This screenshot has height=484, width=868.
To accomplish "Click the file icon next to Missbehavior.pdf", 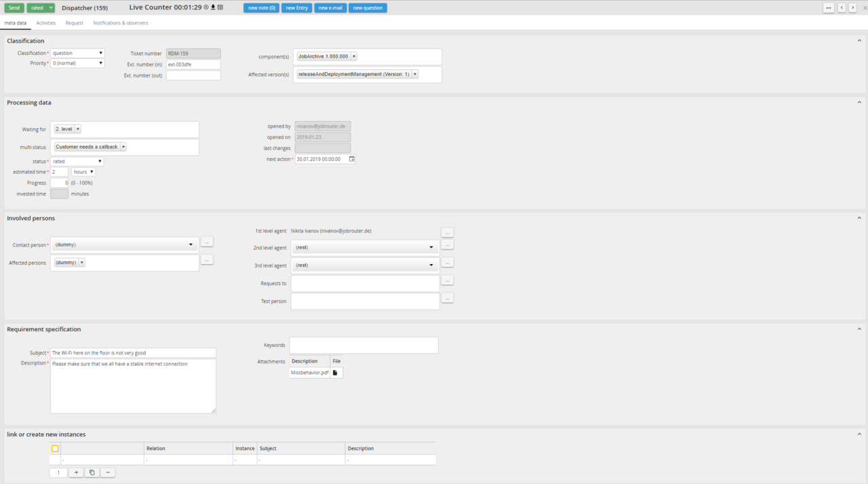I will coord(336,373).
